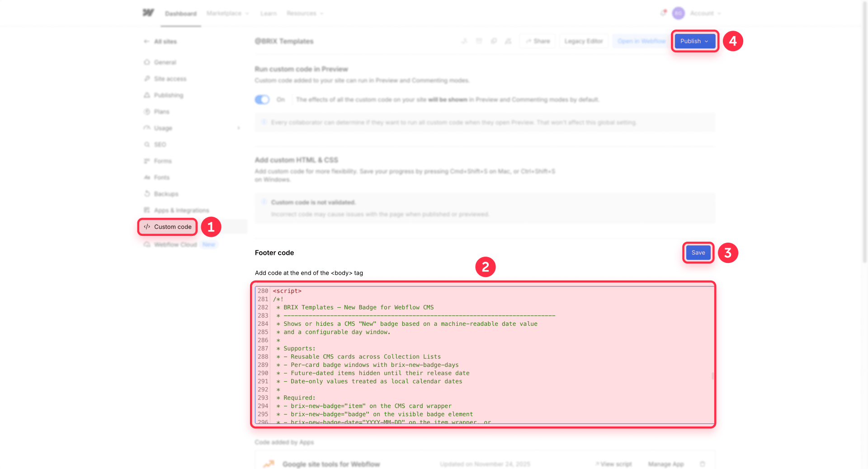Screen dimensions: 868x469
Task: Click the Site access key icon
Action: (147, 79)
